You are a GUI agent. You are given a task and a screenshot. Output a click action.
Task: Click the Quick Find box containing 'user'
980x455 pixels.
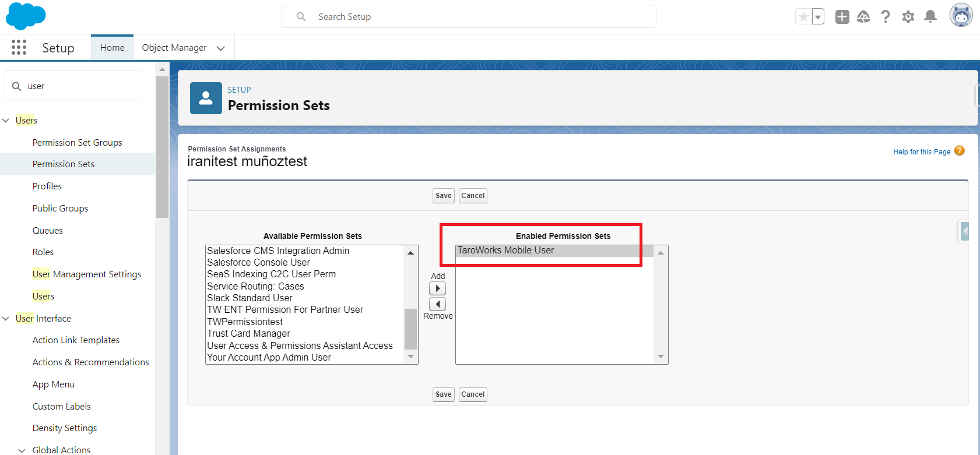[73, 85]
